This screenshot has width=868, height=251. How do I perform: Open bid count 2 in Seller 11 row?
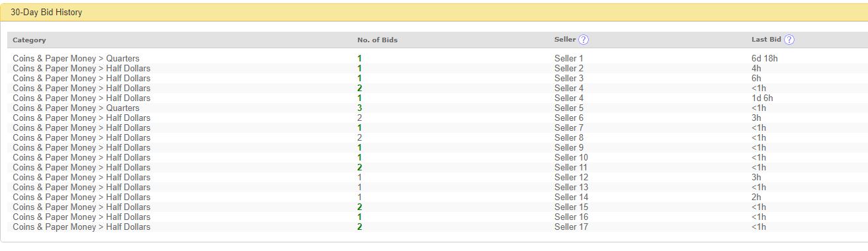tap(359, 168)
